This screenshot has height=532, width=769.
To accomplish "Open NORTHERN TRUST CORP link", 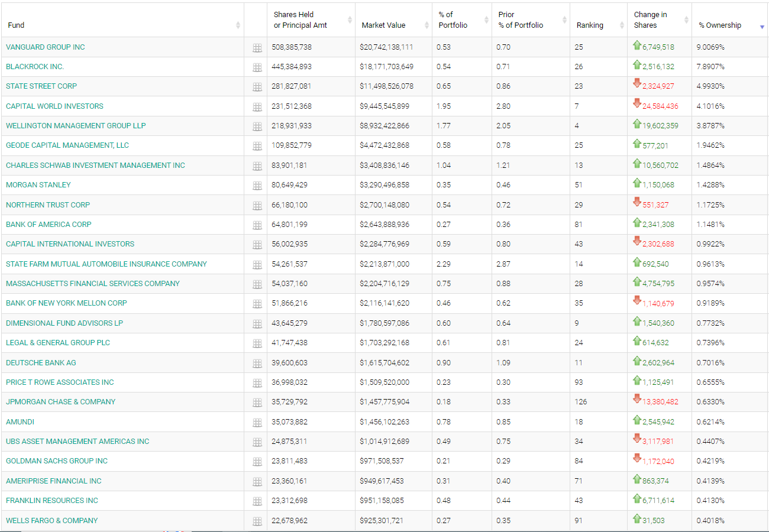I will [x=48, y=205].
